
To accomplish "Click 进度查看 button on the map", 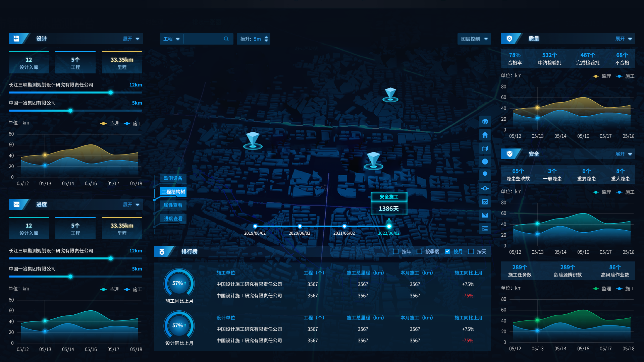I will click(x=173, y=219).
